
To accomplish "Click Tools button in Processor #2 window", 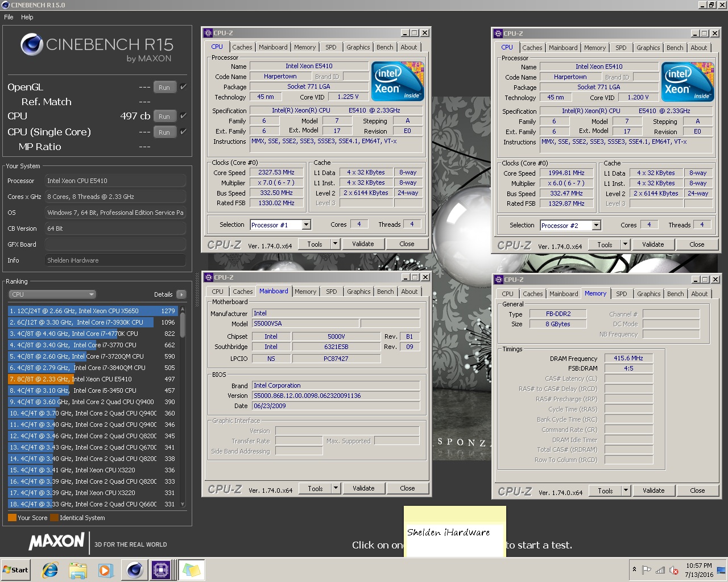I will pos(605,245).
